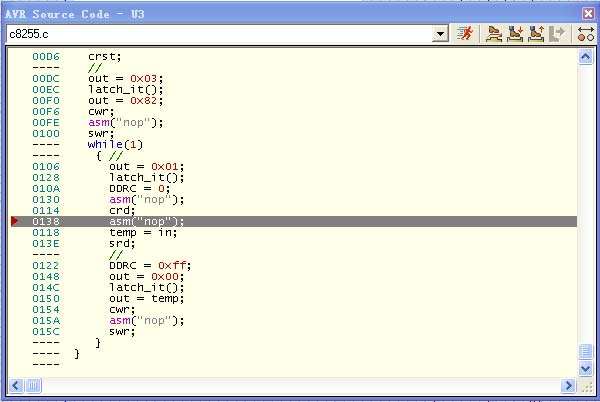This screenshot has height=402, width=600.
Task: Click the 'while(1)' source line
Action: coord(115,145)
